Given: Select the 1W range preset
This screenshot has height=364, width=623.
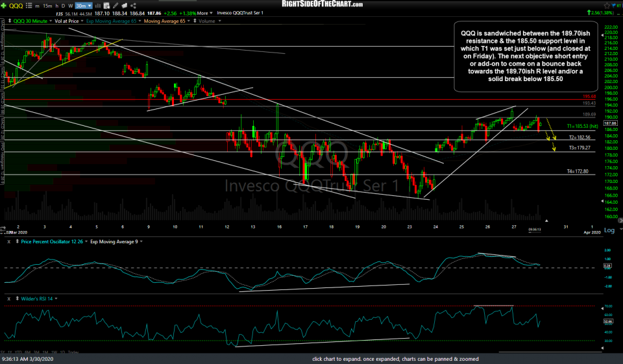Looking at the screenshot, I should pyautogui.click(x=54, y=352).
